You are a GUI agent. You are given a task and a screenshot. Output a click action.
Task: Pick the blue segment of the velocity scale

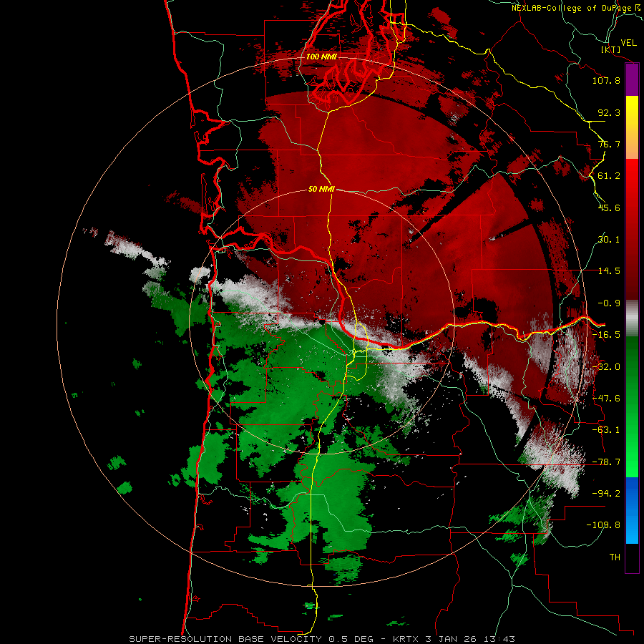(x=632, y=510)
